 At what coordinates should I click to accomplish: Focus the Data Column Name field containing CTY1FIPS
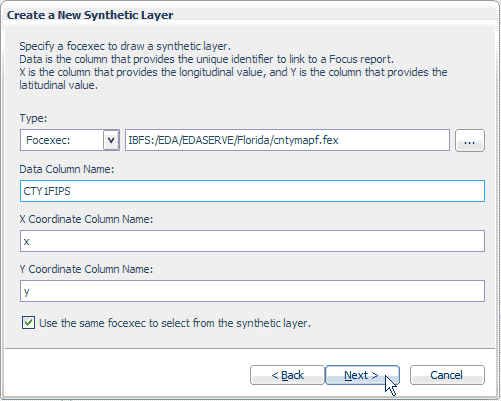click(x=252, y=191)
